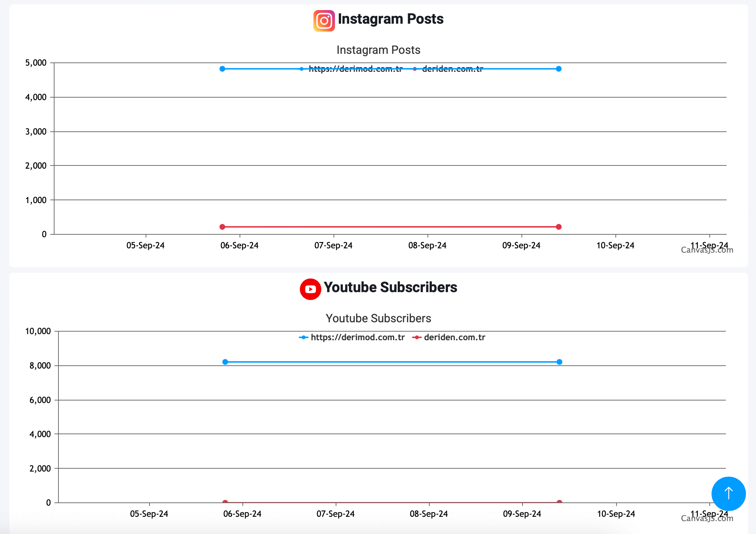Select the first blue data point in Instagram Posts chart
This screenshot has height=534, width=756.
click(222, 69)
